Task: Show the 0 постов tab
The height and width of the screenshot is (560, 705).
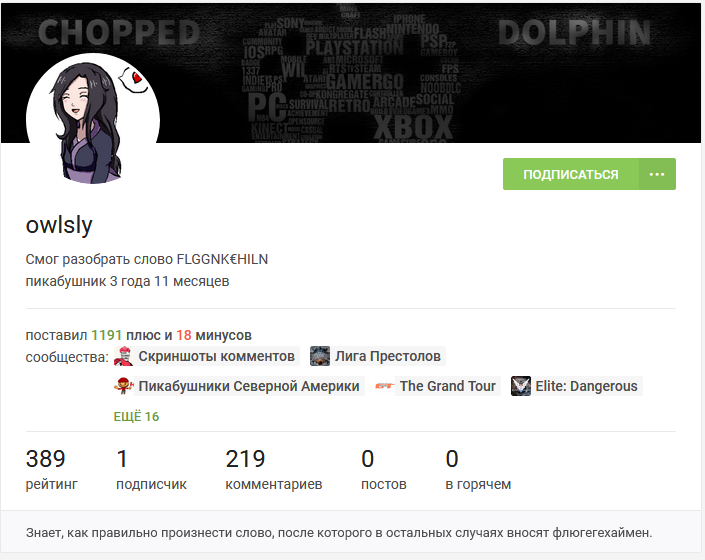Action: [384, 470]
